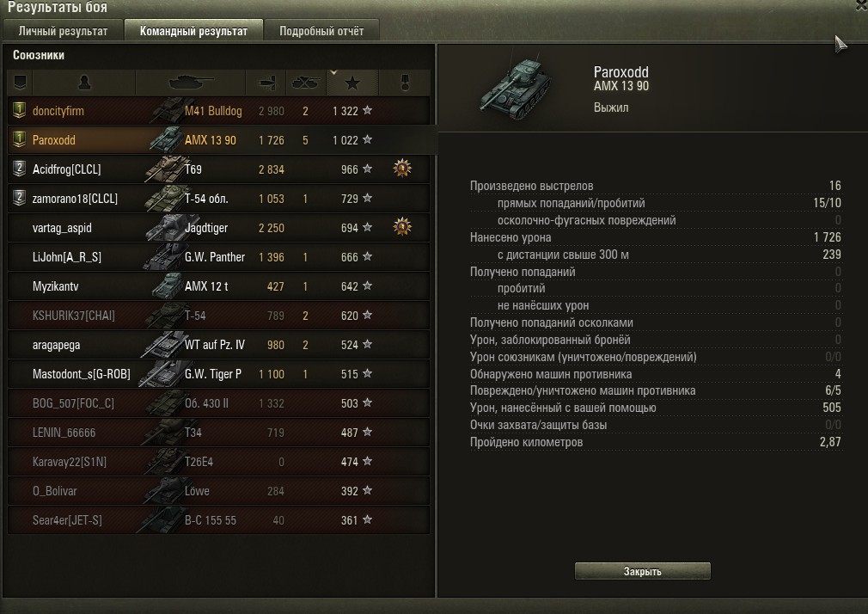Image resolution: width=868 pixels, height=614 pixels.
Task: Select Sear4er[JET-S] B-C 155 55 row
Action: [x=218, y=520]
